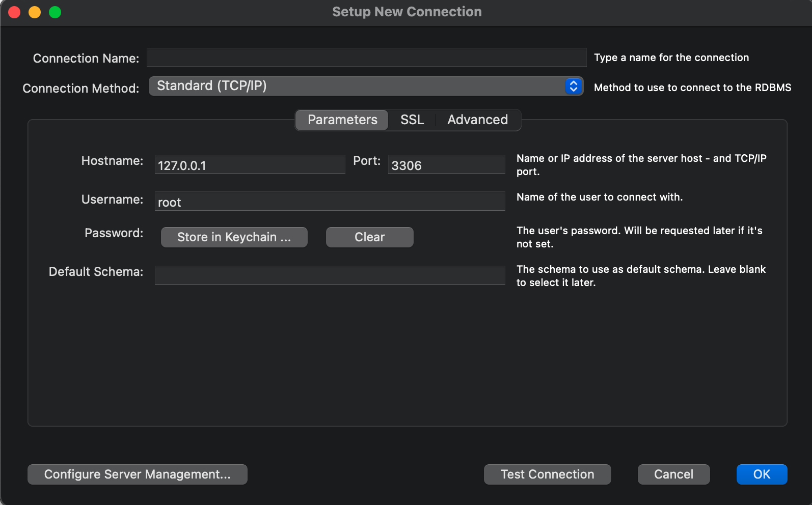The width and height of the screenshot is (812, 505).
Task: Select the Port field with 3306
Action: coord(446,164)
